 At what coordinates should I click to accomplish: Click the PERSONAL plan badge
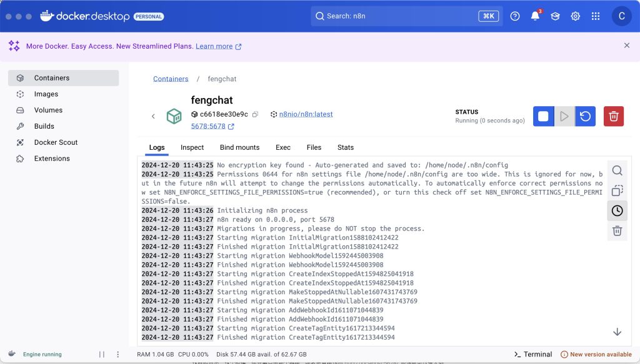click(149, 17)
